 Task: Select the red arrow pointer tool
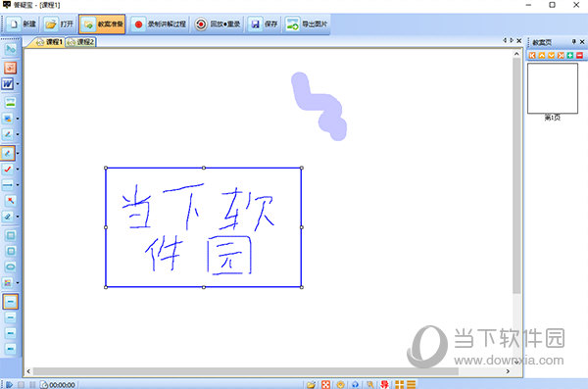(x=10, y=201)
